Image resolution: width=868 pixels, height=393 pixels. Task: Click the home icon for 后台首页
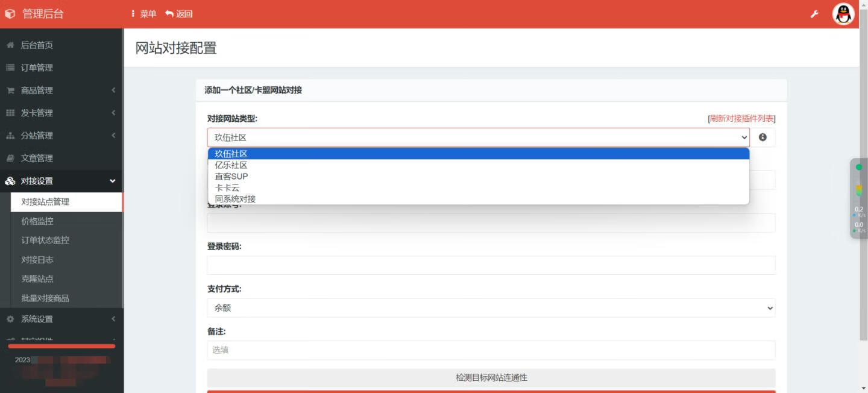coord(10,45)
